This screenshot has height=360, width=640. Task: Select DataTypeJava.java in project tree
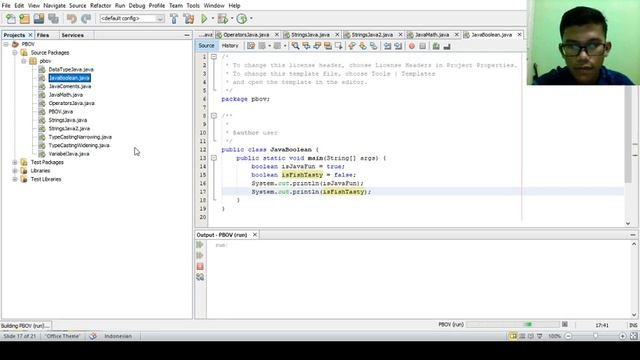71,69
